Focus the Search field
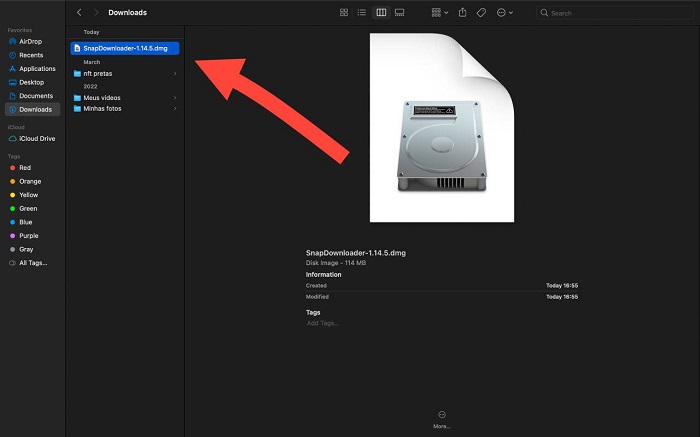Screen dimensions: 700x437 point(615,13)
